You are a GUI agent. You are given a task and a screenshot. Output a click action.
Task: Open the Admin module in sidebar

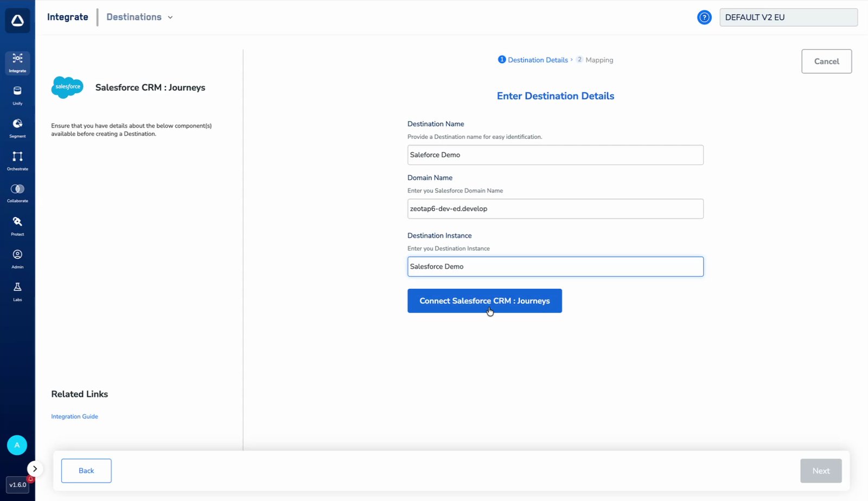click(17, 259)
